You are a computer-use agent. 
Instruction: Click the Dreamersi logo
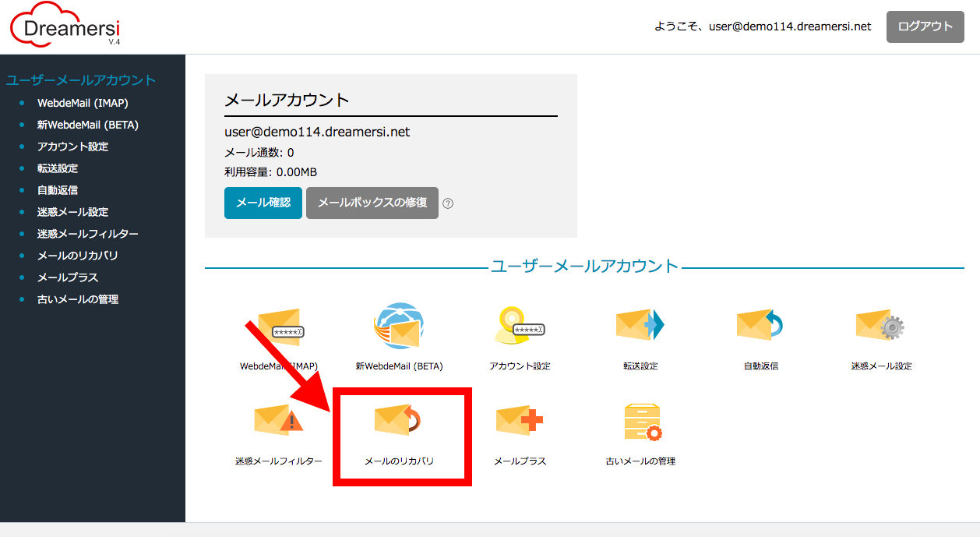click(x=66, y=26)
